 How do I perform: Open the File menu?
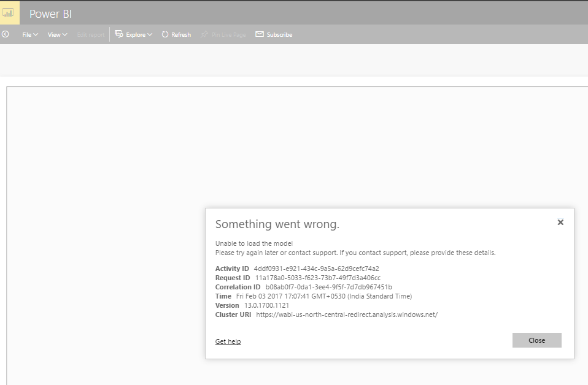[x=30, y=34]
